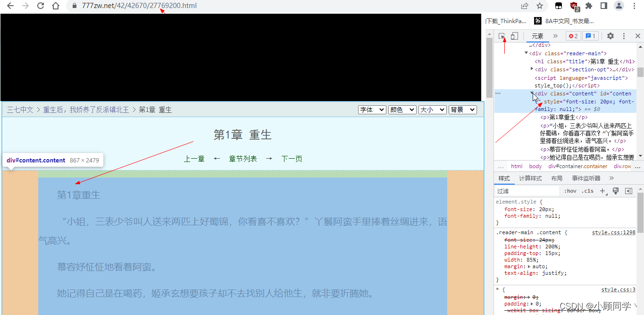This screenshot has width=644, height=315.
Task: Show more DevTools panels chevron
Action: 555,36
